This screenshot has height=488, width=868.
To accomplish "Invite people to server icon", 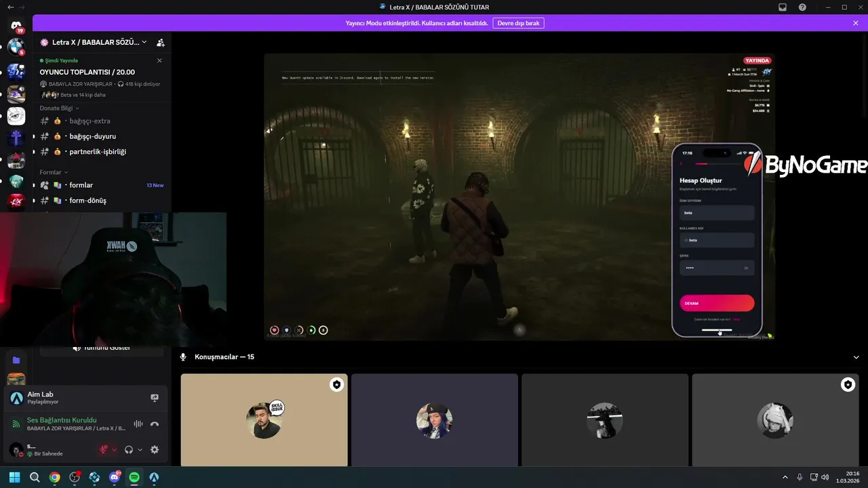I will [160, 42].
